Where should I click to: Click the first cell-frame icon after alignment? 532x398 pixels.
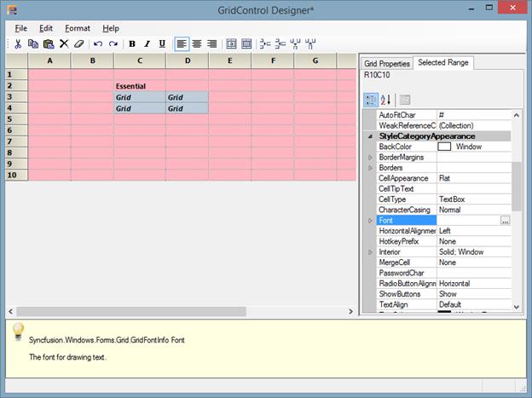[x=231, y=43]
